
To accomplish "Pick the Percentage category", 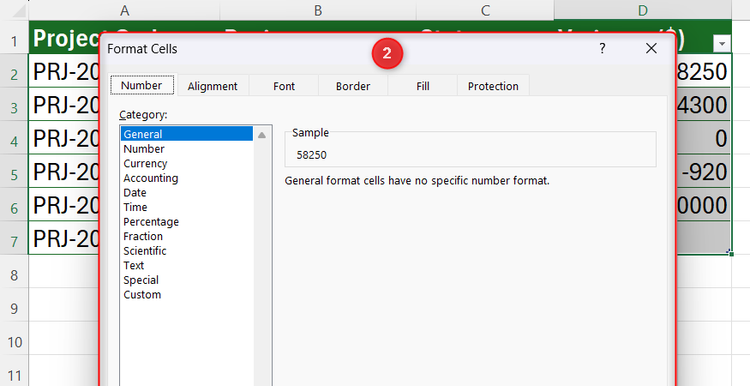I will tap(187, 221).
